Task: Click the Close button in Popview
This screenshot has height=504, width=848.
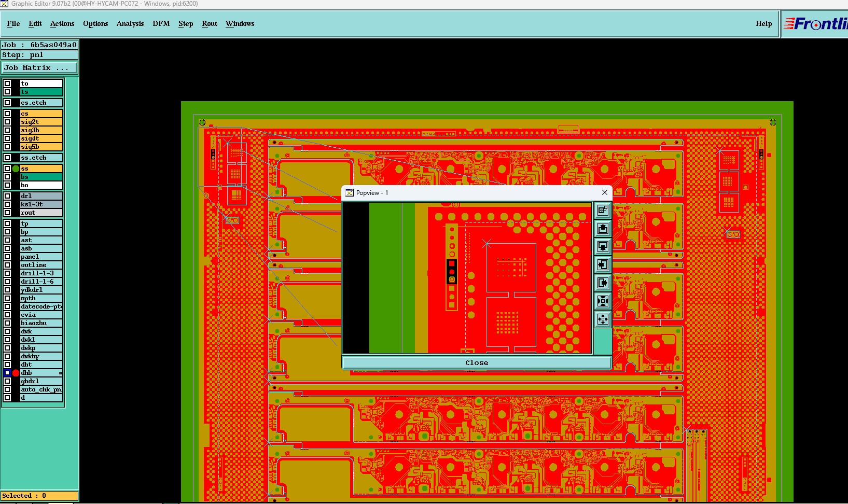Action: (477, 362)
